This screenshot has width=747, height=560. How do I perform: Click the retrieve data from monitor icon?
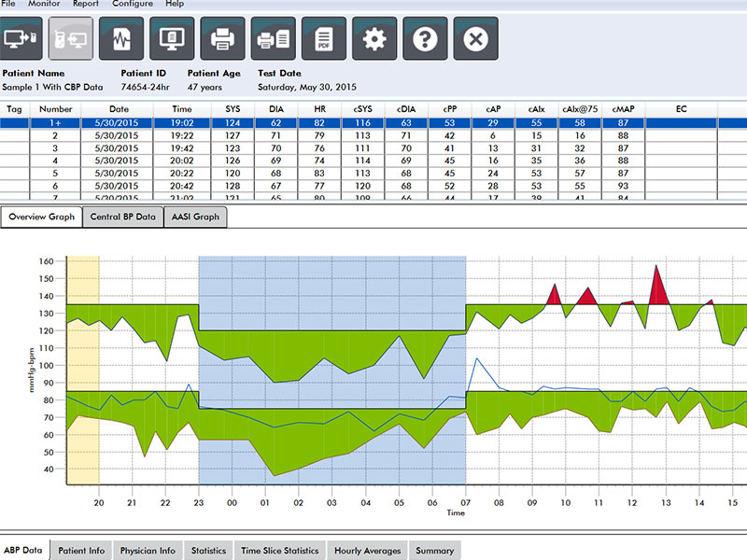tap(71, 38)
